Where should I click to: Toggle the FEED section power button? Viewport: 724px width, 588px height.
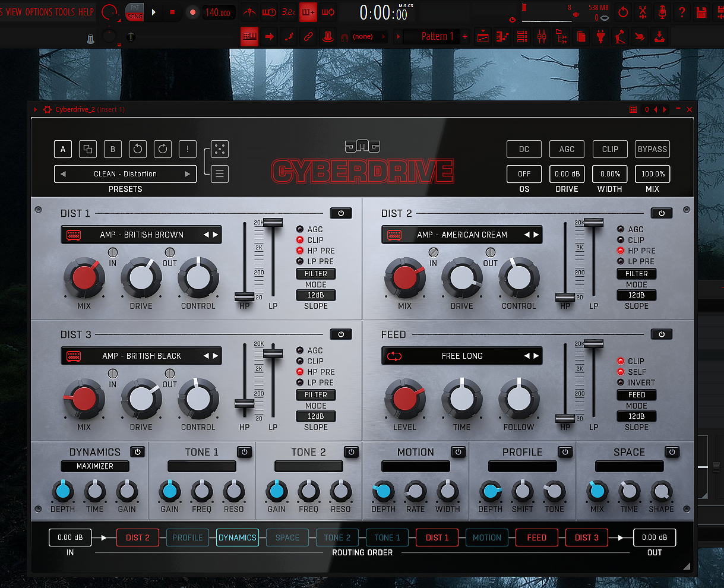(662, 334)
